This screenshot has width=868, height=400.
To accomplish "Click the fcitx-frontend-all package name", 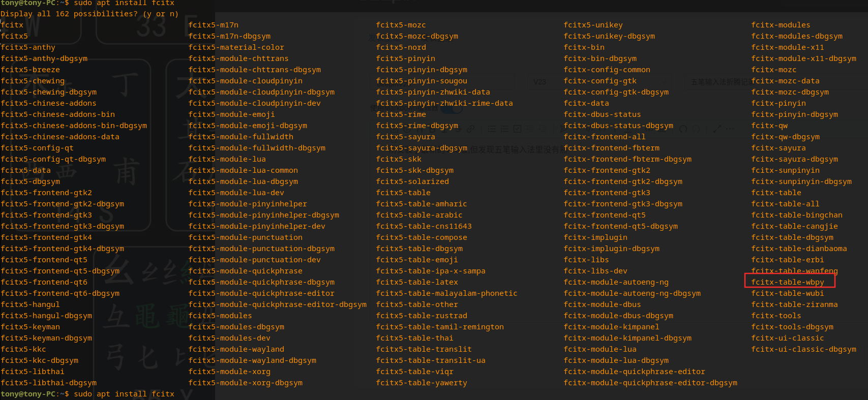I will click(x=604, y=137).
